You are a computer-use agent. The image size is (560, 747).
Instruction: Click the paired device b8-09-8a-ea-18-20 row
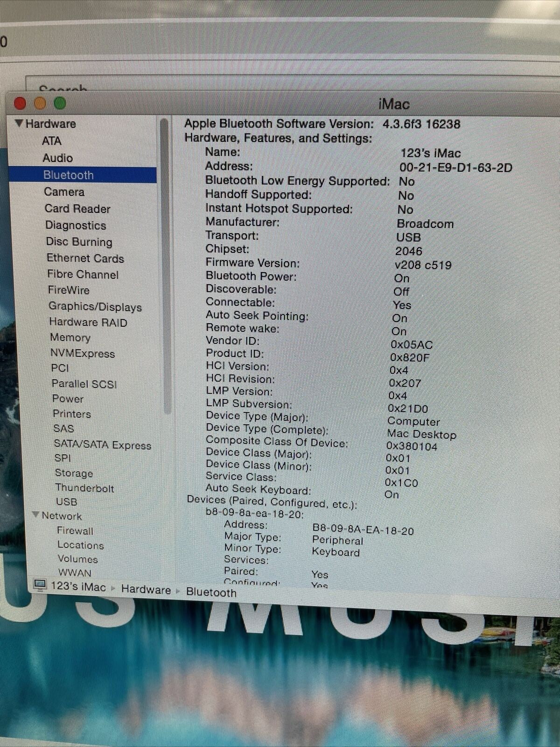[x=254, y=514]
